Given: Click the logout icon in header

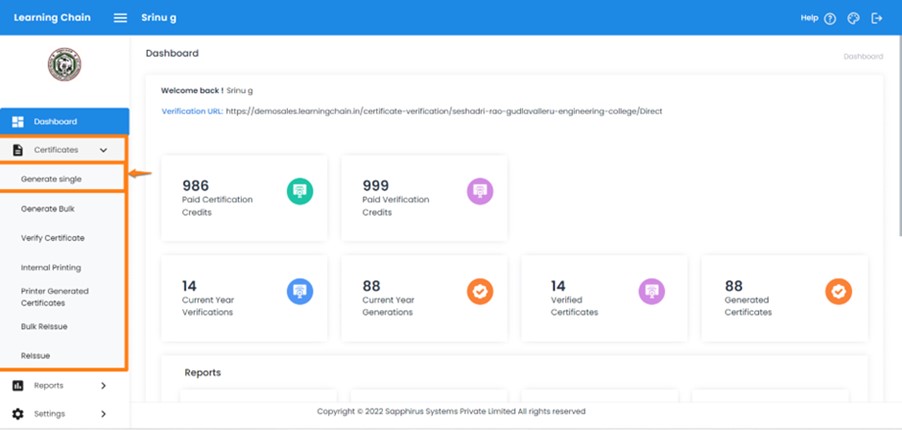Looking at the screenshot, I should (x=877, y=18).
